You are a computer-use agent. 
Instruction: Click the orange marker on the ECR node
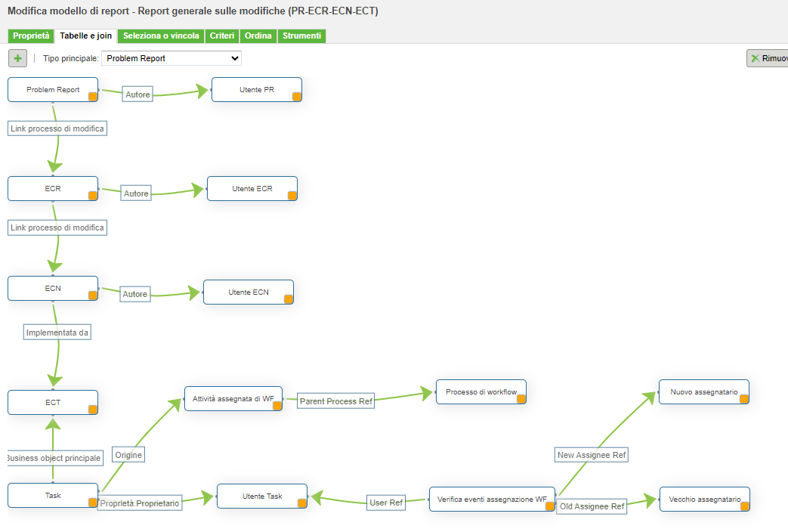click(x=91, y=196)
